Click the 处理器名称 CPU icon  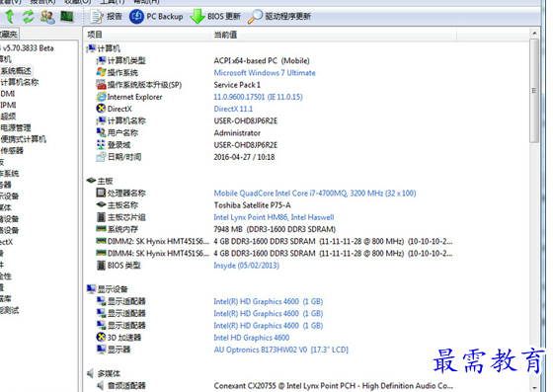tap(101, 193)
